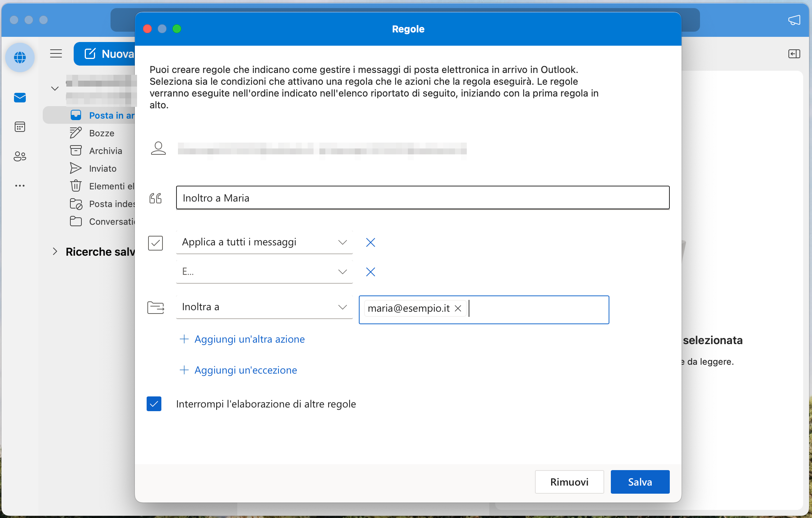Image resolution: width=812 pixels, height=518 pixels.
Task: Open the 'E...' additional condition dropdown
Action: pyautogui.click(x=265, y=272)
